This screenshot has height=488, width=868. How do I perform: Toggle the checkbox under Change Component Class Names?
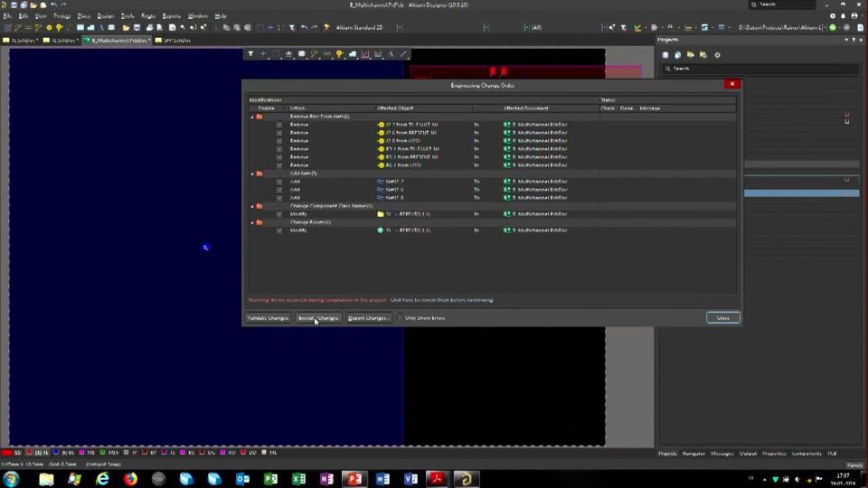pyautogui.click(x=279, y=214)
